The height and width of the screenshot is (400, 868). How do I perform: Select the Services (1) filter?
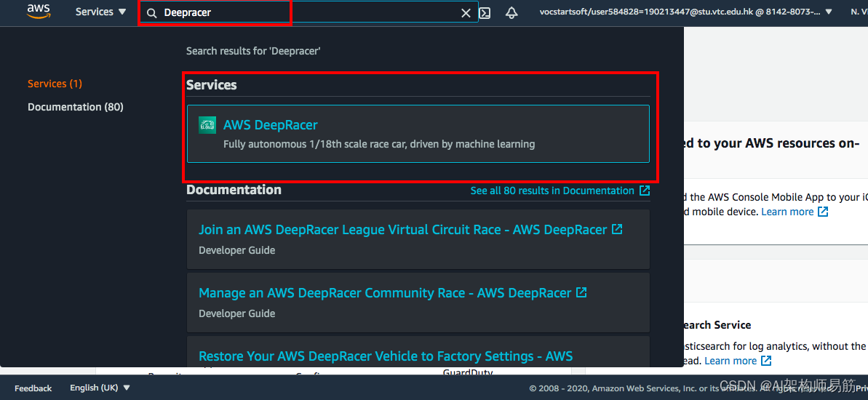55,84
